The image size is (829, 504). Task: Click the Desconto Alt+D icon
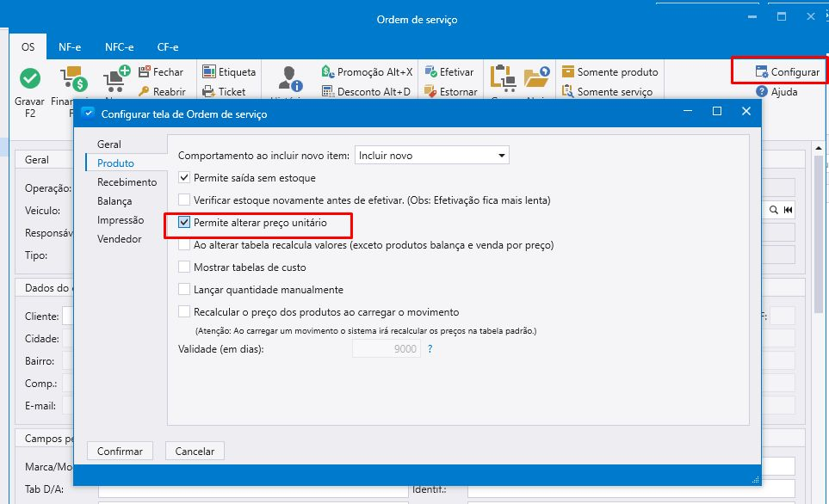point(328,92)
